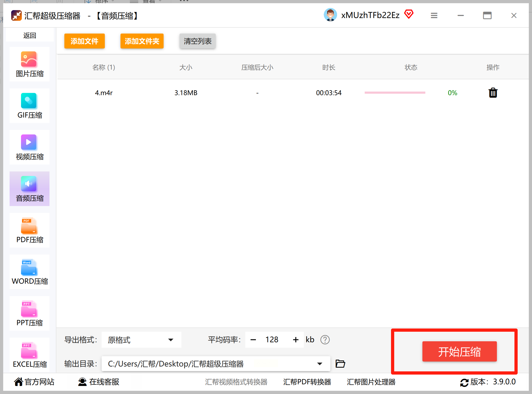Switch to the 音频压缩 tab
The width and height of the screenshot is (532, 394).
coord(29,189)
